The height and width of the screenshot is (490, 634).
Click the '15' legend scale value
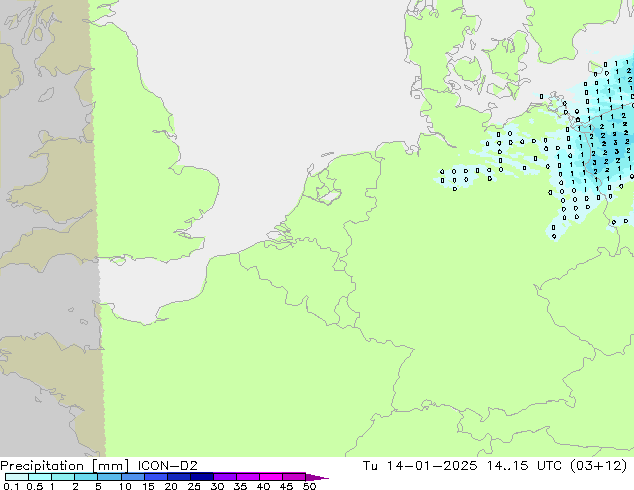click(x=148, y=486)
